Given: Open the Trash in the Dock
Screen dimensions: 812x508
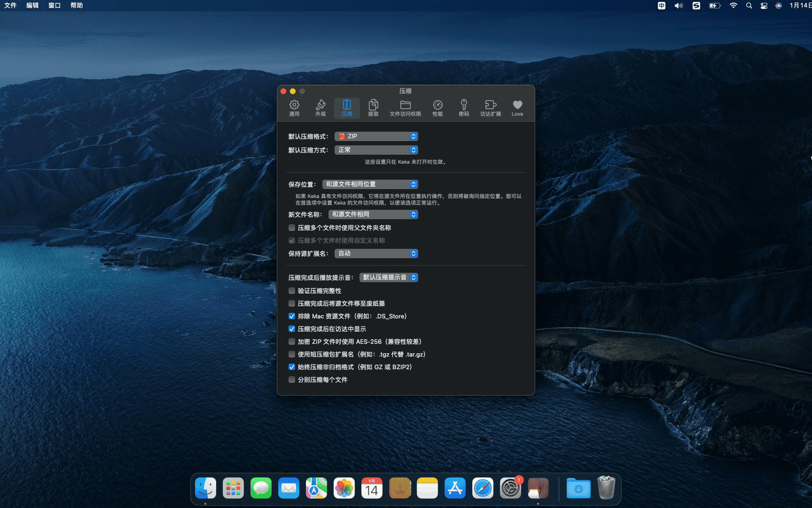Looking at the screenshot, I should point(606,488).
